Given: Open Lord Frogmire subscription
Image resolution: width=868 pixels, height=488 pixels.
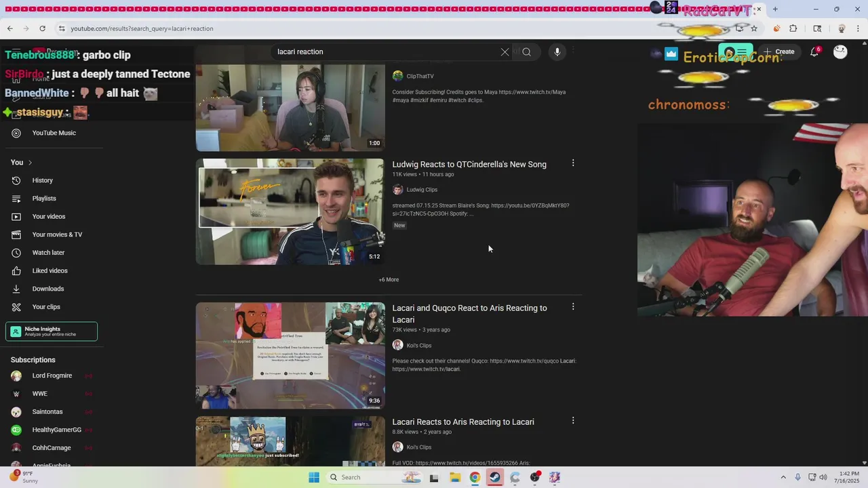Looking at the screenshot, I should pyautogui.click(x=53, y=375).
